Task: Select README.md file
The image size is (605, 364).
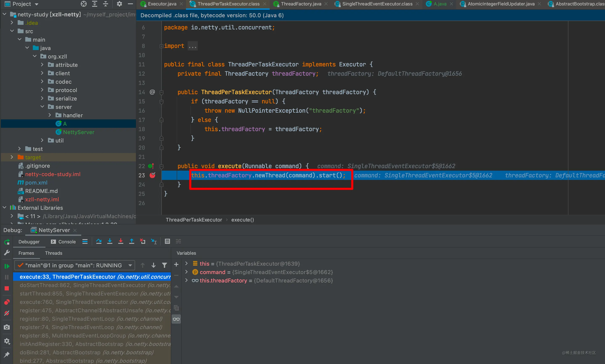Action: tap(41, 191)
